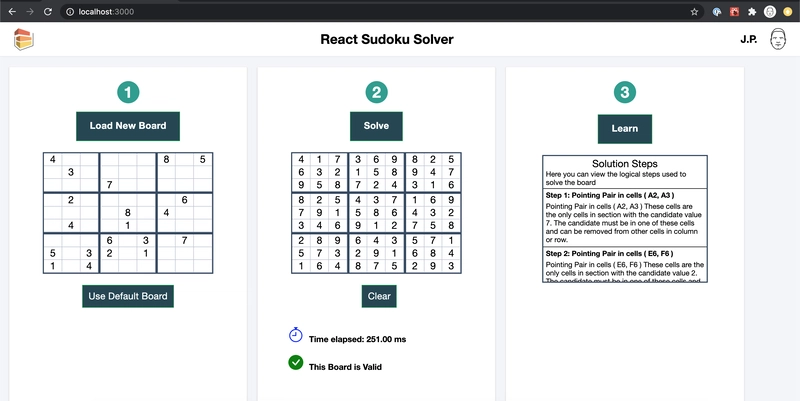Screen dimensions: 800x401
Task: Solve the Sudoku board
Action: click(x=376, y=126)
